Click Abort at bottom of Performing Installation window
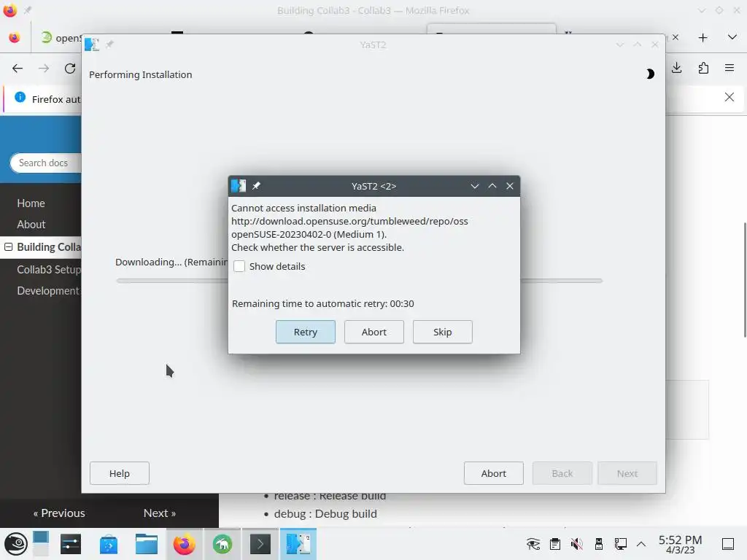 (x=494, y=473)
